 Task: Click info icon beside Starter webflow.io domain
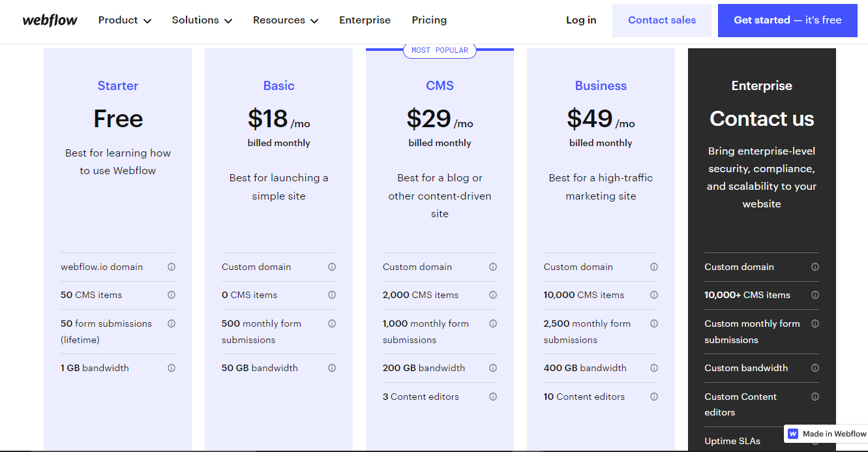(x=172, y=267)
